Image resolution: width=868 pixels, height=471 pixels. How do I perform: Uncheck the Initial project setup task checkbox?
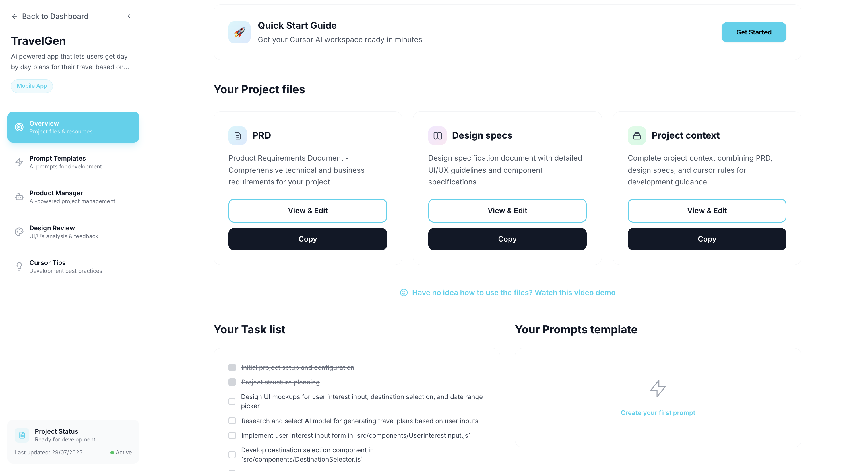[232, 367]
